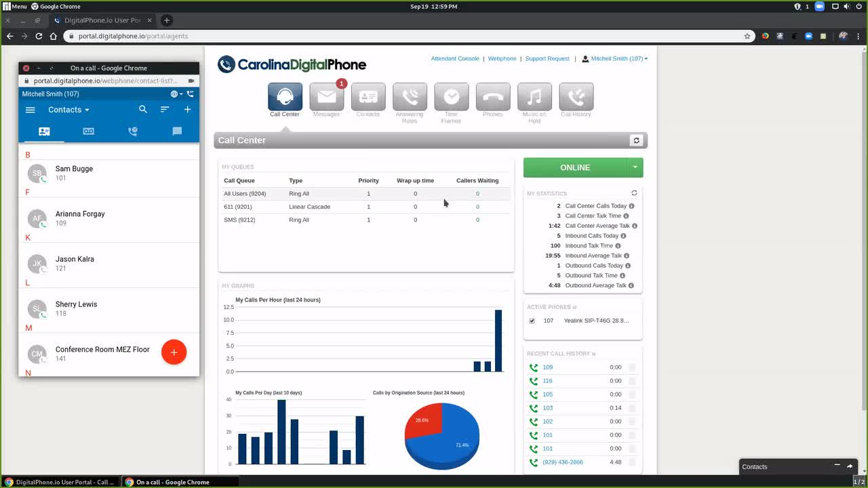Click the red floating plus button
Screen dimensions: 868x488
click(x=174, y=352)
